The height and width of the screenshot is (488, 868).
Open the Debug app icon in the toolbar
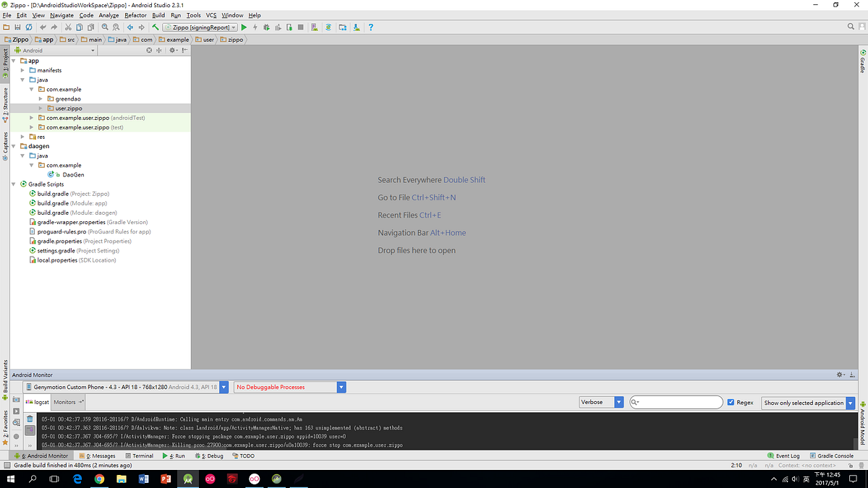click(x=267, y=27)
